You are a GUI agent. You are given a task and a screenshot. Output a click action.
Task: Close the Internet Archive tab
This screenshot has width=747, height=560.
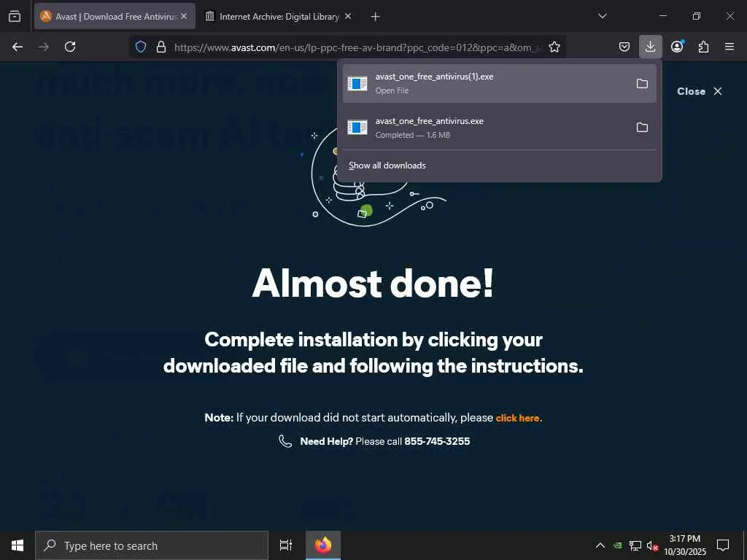coord(348,16)
